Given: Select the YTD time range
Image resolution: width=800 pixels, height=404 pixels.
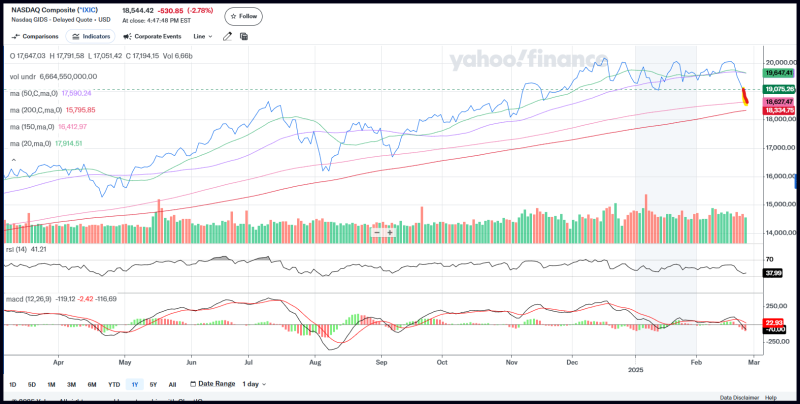Looking at the screenshot, I should tap(113, 385).
